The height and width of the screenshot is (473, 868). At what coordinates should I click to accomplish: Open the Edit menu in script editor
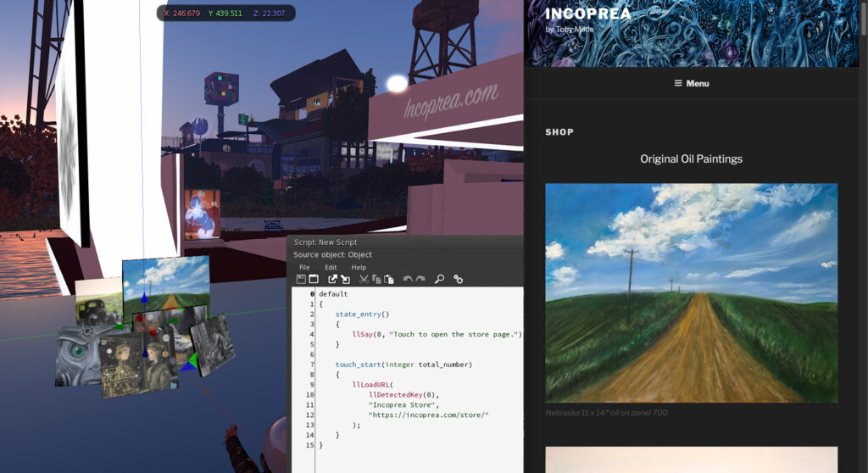(x=331, y=267)
